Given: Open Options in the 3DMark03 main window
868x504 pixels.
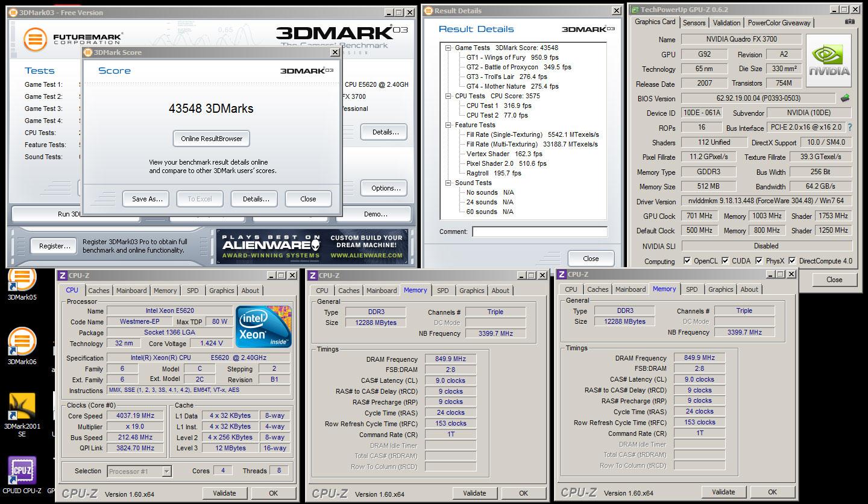Looking at the screenshot, I should click(385, 188).
